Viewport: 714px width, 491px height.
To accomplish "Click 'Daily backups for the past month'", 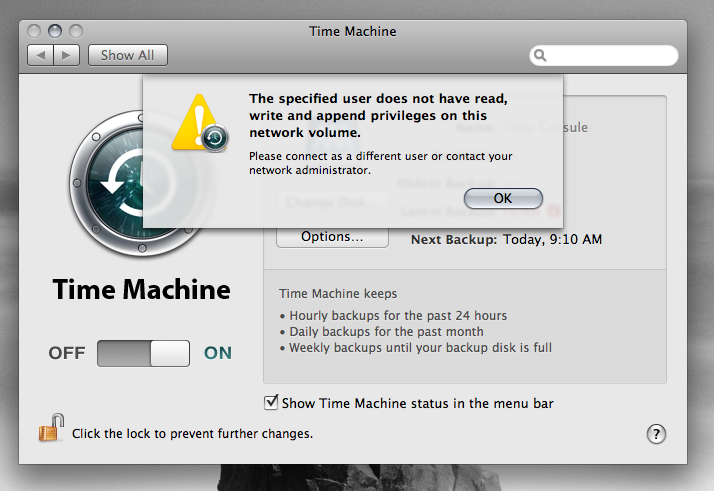I will coord(387,332).
